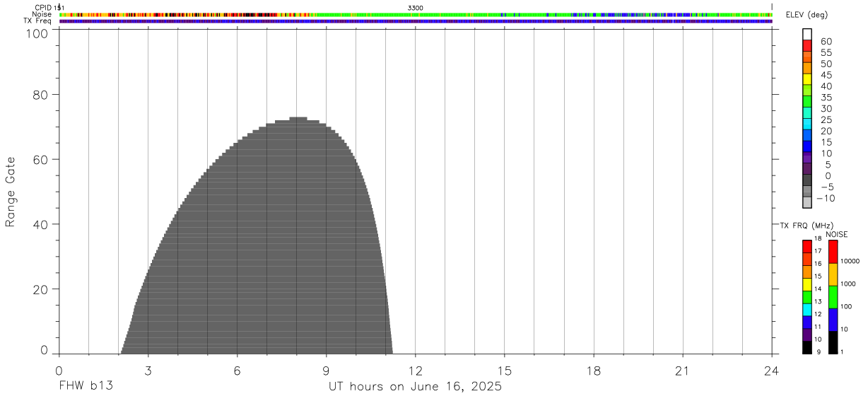Click the '21' tick on the UT hours axis
The height and width of the screenshot is (401, 868).
(683, 370)
